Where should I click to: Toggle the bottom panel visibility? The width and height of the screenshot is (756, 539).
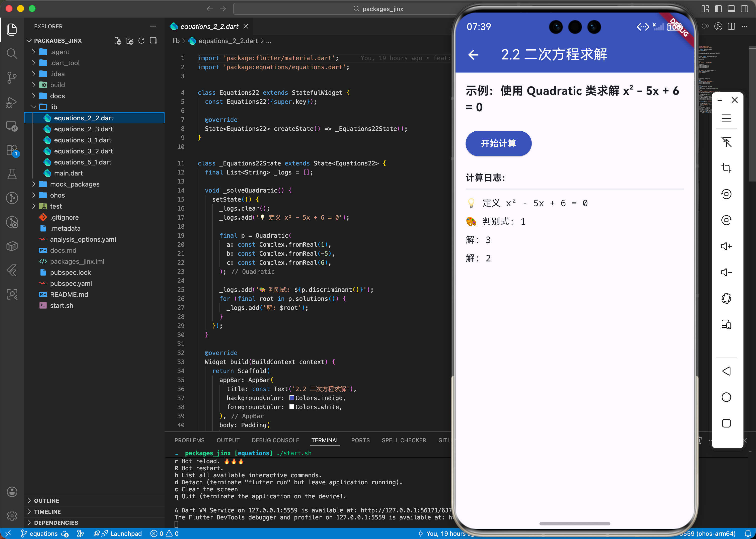tap(731, 9)
